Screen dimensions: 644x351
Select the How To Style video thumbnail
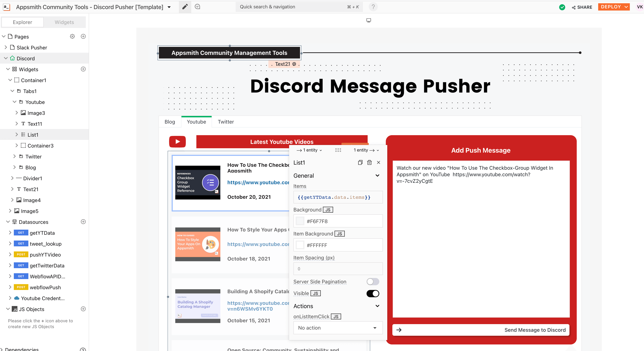point(198,244)
